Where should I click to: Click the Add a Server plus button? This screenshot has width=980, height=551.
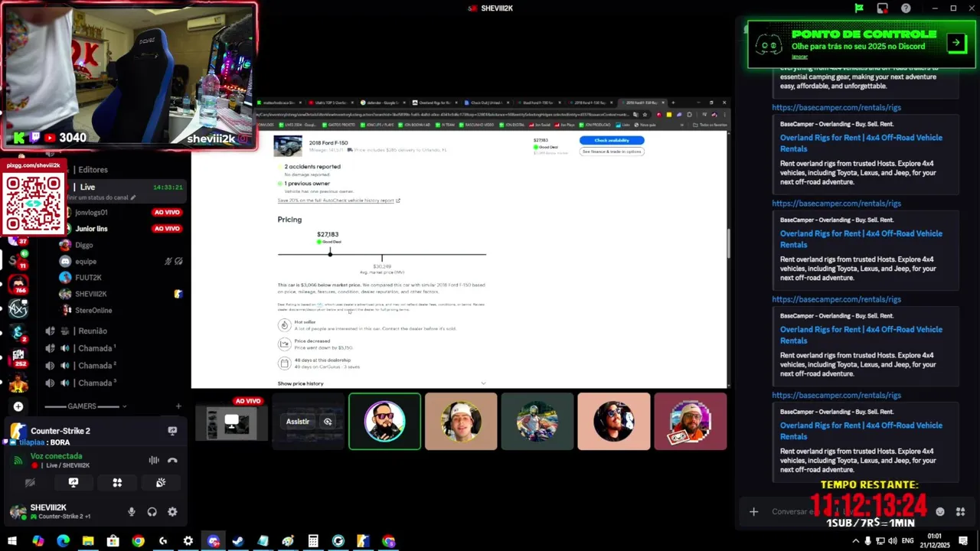18,406
